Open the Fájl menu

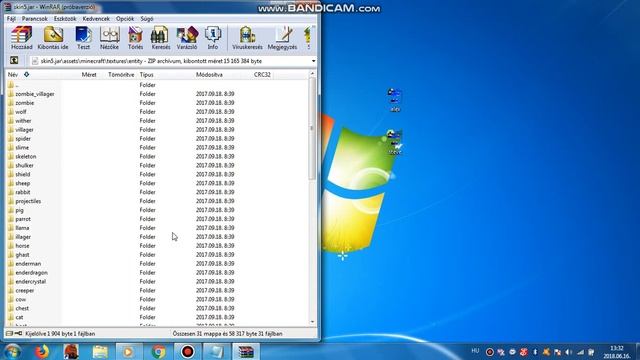click(11, 19)
